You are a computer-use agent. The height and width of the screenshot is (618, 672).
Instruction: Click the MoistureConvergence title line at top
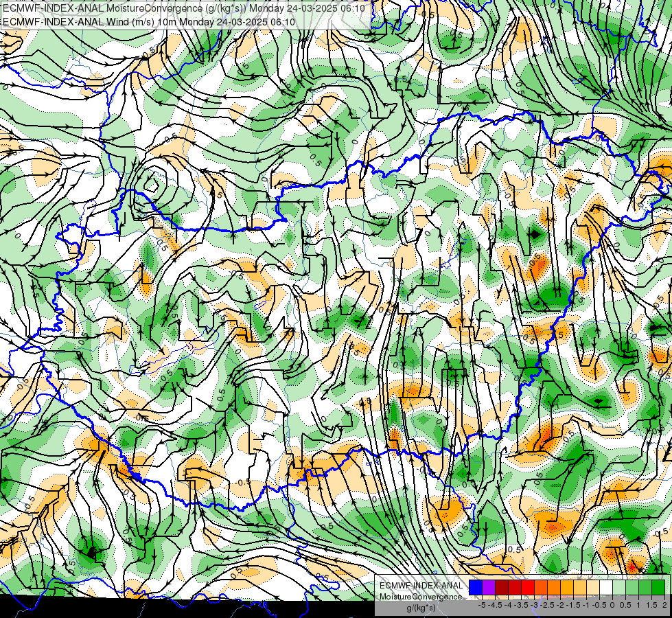coord(184,8)
